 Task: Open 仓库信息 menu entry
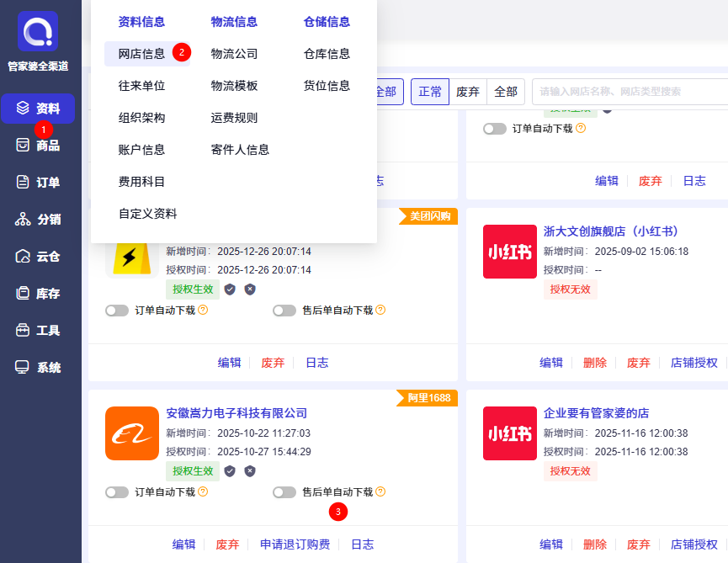pyautogui.click(x=327, y=54)
